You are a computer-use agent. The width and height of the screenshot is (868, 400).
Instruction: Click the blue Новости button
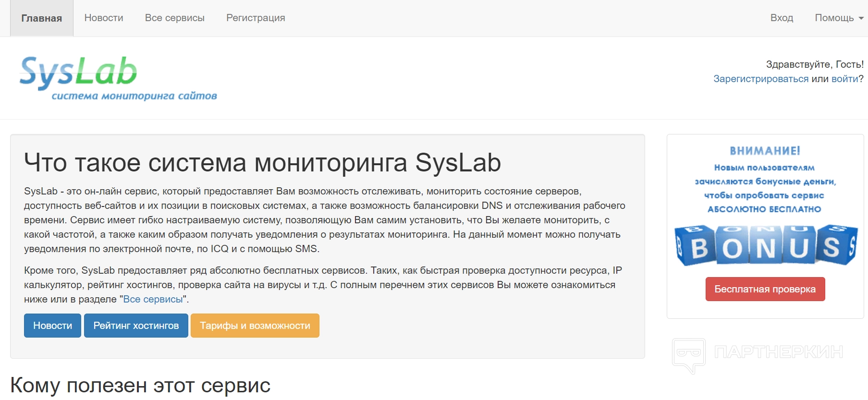(52, 326)
